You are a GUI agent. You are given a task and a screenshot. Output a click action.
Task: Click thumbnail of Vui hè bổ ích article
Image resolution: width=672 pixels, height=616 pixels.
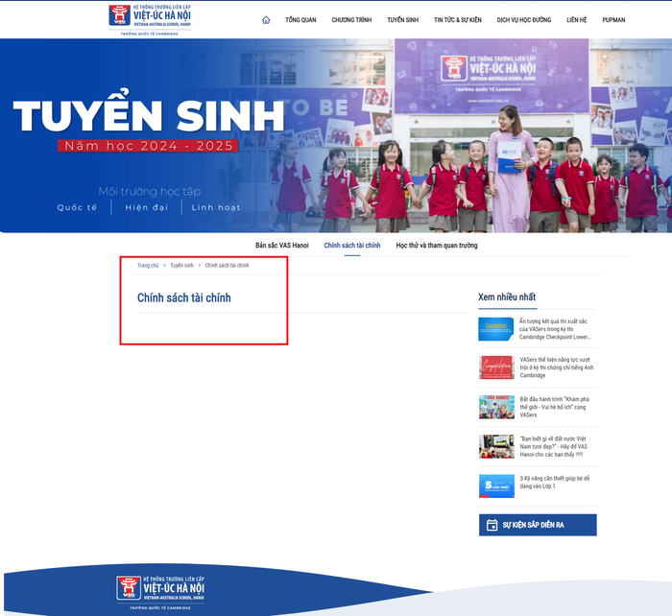(x=496, y=407)
